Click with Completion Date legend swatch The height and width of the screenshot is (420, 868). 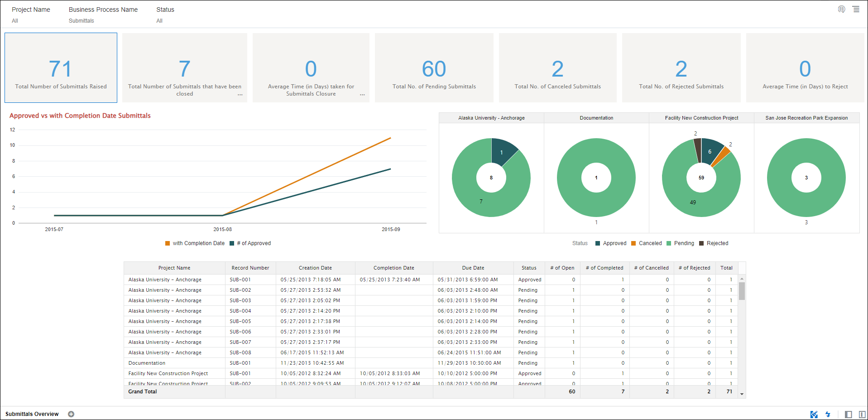(x=168, y=243)
